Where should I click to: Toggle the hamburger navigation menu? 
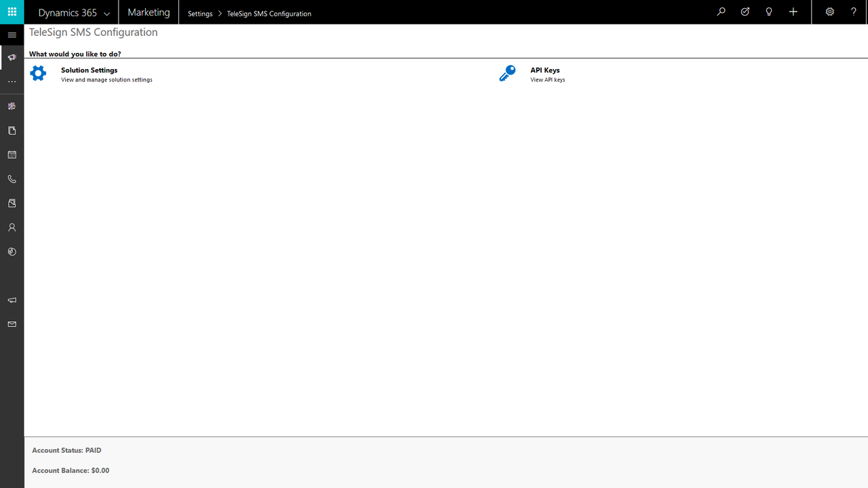click(x=12, y=35)
